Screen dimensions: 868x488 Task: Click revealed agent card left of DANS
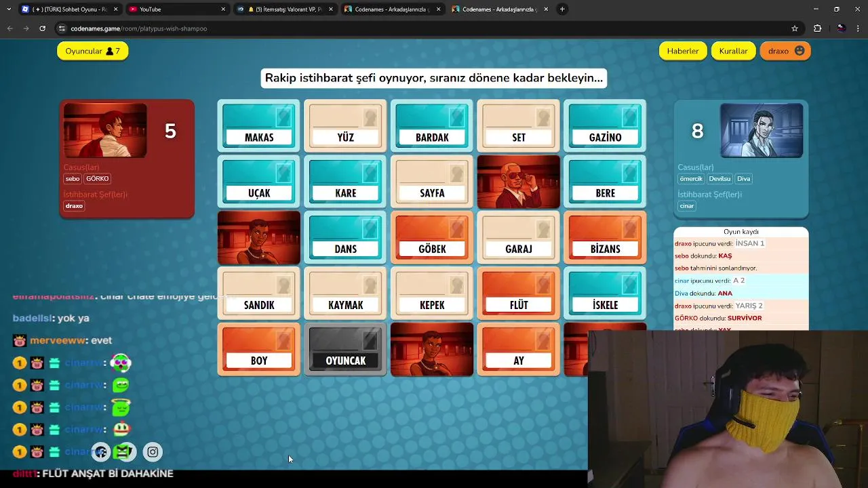259,237
